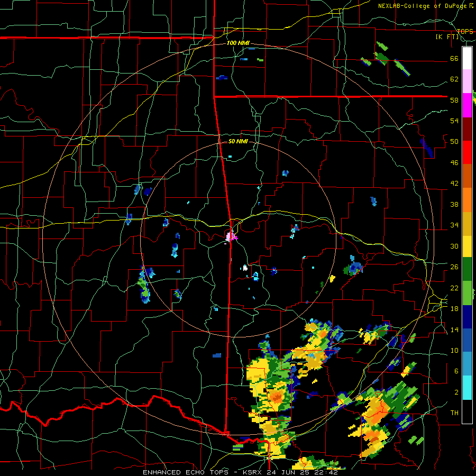Click the gold legend color segment
Screen dimensions: 476x476
tap(467, 224)
